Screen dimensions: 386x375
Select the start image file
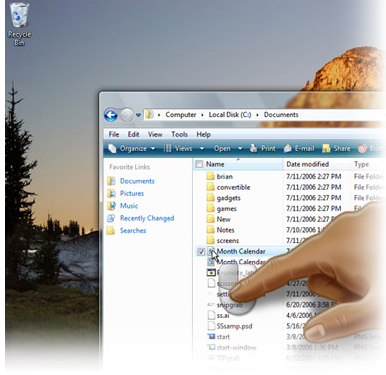tap(223, 337)
